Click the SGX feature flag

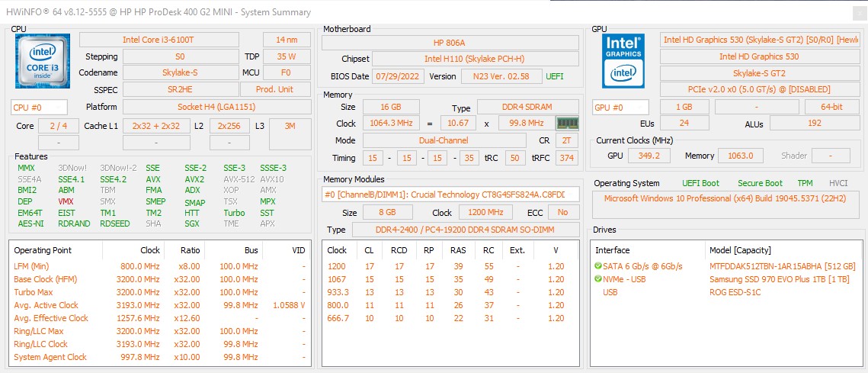click(x=193, y=224)
